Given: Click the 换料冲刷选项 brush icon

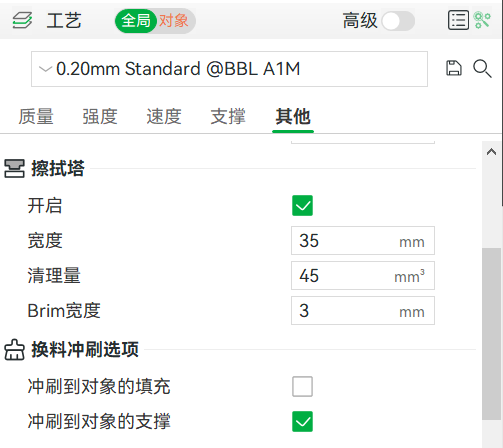Looking at the screenshot, I should (14, 350).
